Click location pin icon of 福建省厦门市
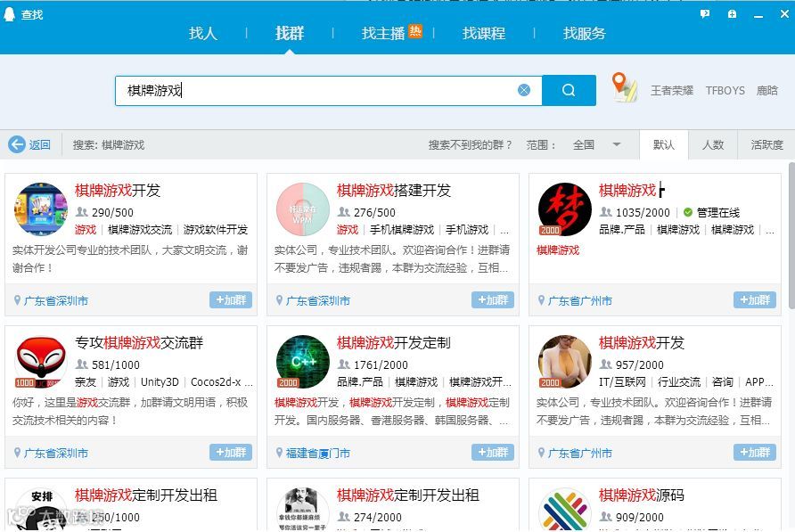This screenshot has height=532, width=795. (279, 453)
